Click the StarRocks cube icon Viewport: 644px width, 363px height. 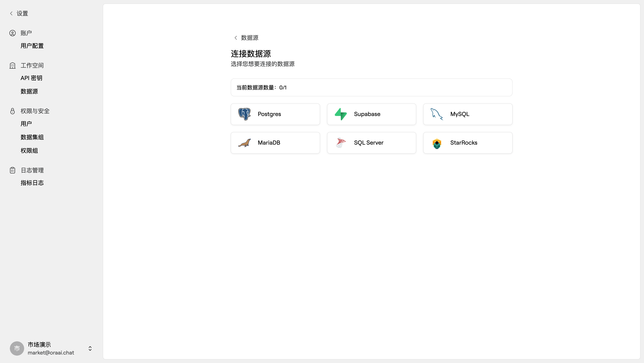436,143
